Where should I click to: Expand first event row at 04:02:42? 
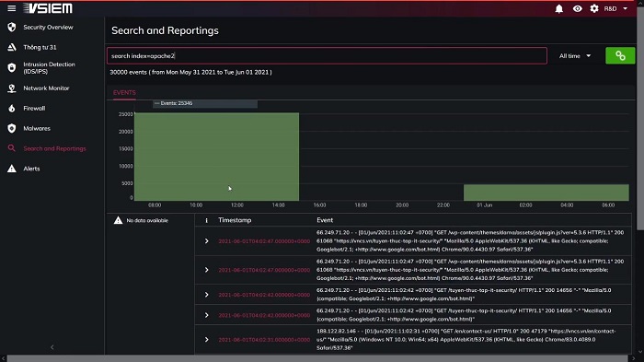(x=207, y=295)
